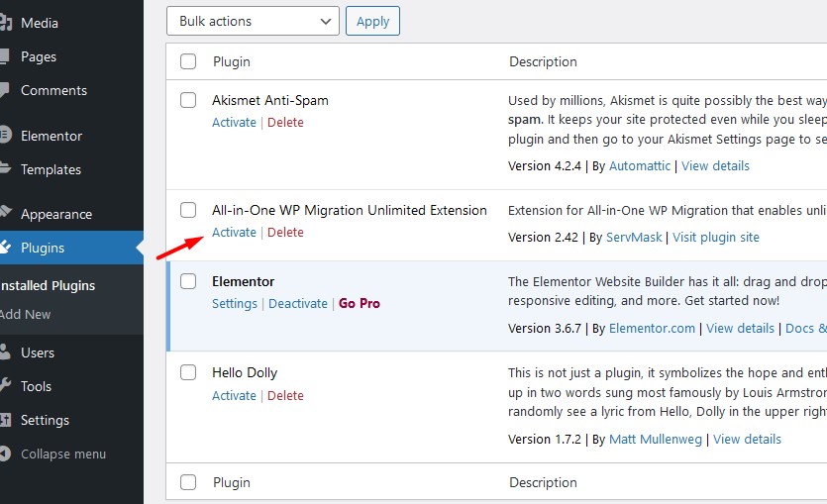Click the Templates folder icon
This screenshot has height=504, width=827.
5,168
